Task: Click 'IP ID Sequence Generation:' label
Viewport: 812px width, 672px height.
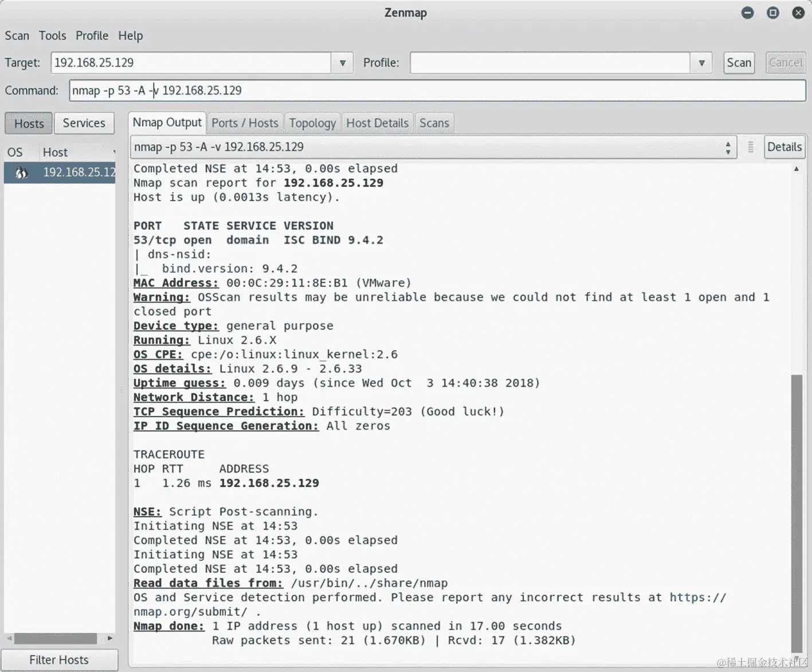Action: (x=226, y=426)
